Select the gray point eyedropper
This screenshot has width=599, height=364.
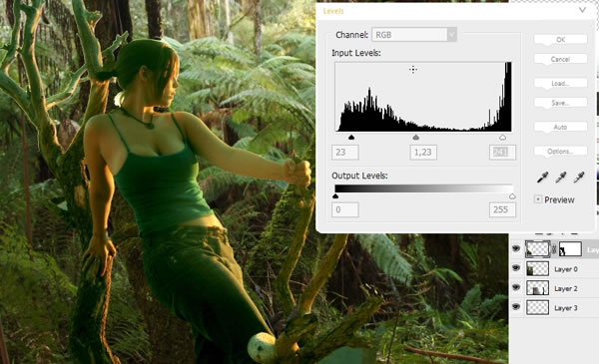click(x=560, y=177)
